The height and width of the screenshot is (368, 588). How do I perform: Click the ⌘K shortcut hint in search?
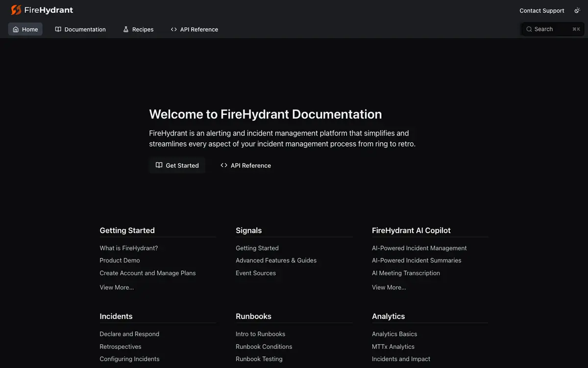point(576,29)
